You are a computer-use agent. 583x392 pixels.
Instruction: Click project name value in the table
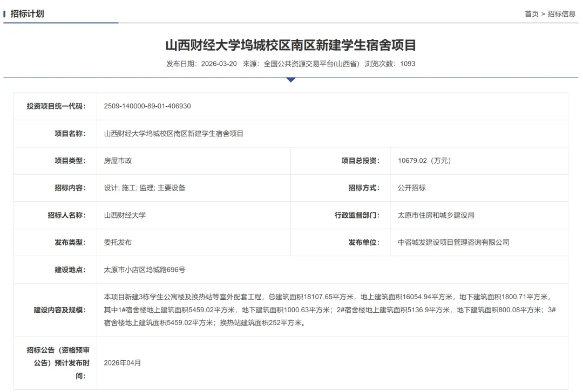174,133
